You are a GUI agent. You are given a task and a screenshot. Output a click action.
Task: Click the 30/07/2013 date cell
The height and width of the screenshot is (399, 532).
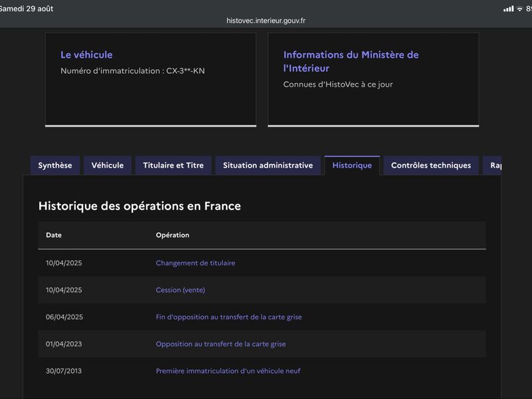pyautogui.click(x=64, y=371)
